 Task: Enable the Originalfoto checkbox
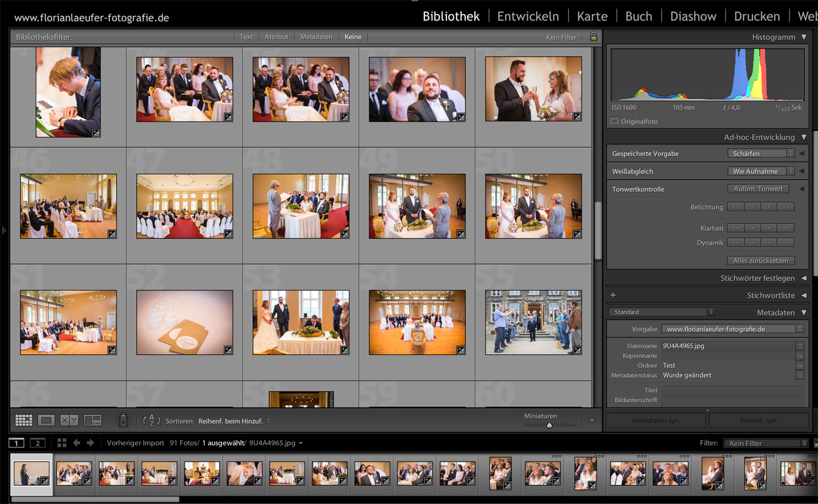614,121
